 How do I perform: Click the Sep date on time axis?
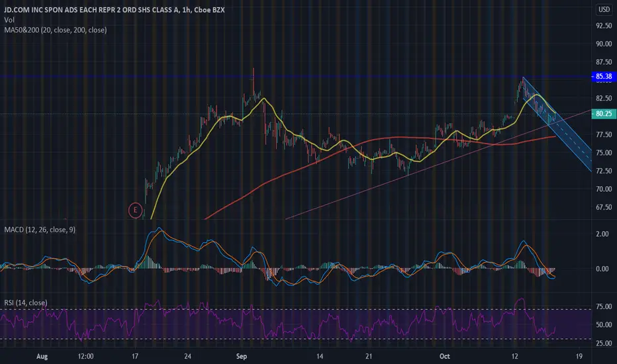coord(241,356)
